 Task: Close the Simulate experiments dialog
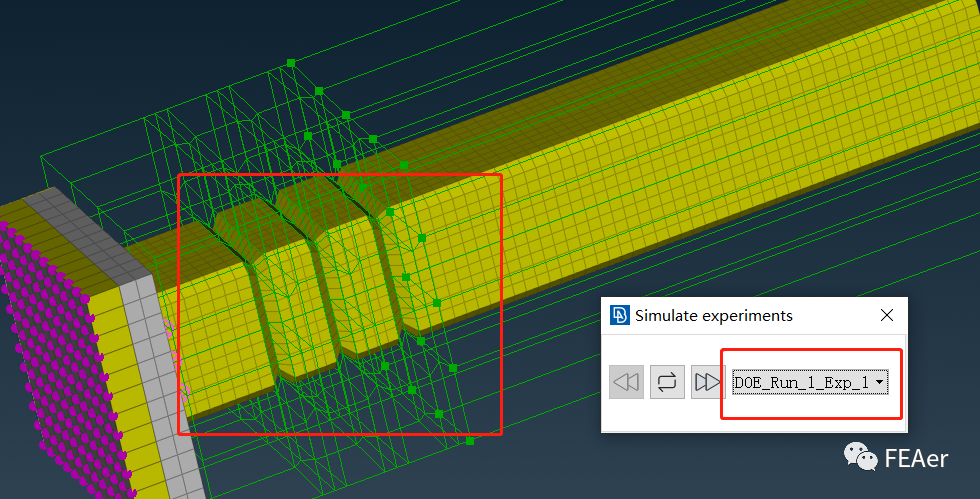pos(887,315)
